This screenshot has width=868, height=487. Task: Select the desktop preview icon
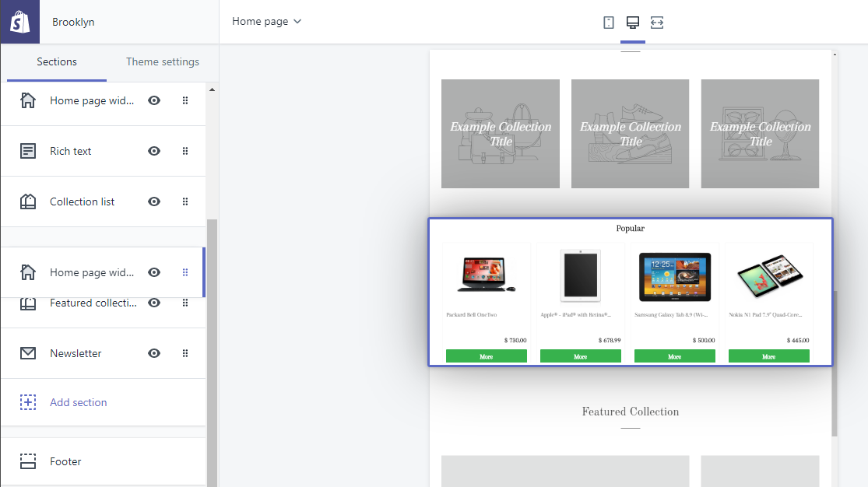point(632,23)
